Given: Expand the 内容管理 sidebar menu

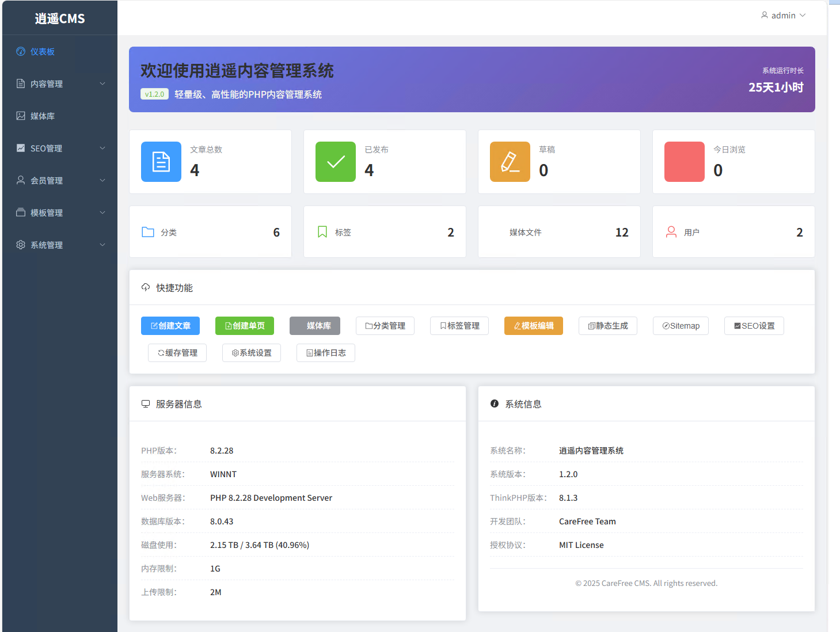Looking at the screenshot, I should [60, 83].
